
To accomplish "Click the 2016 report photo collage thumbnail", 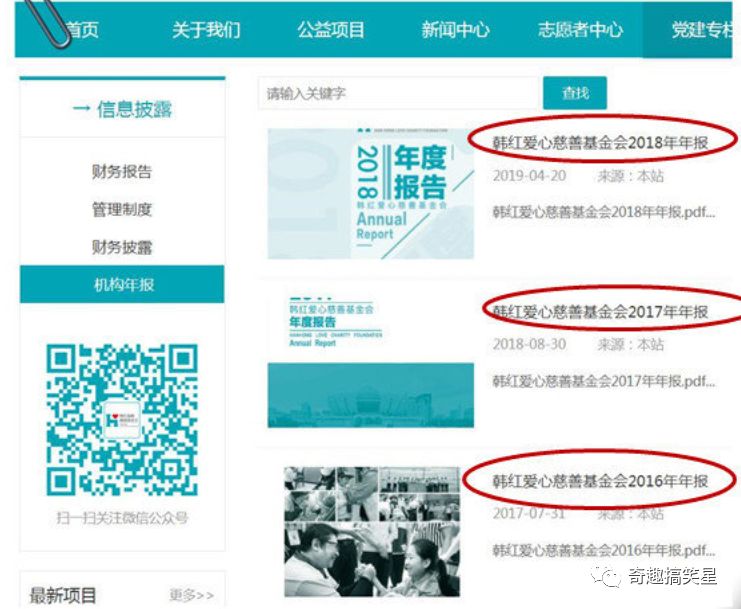I will pyautogui.click(x=372, y=532).
